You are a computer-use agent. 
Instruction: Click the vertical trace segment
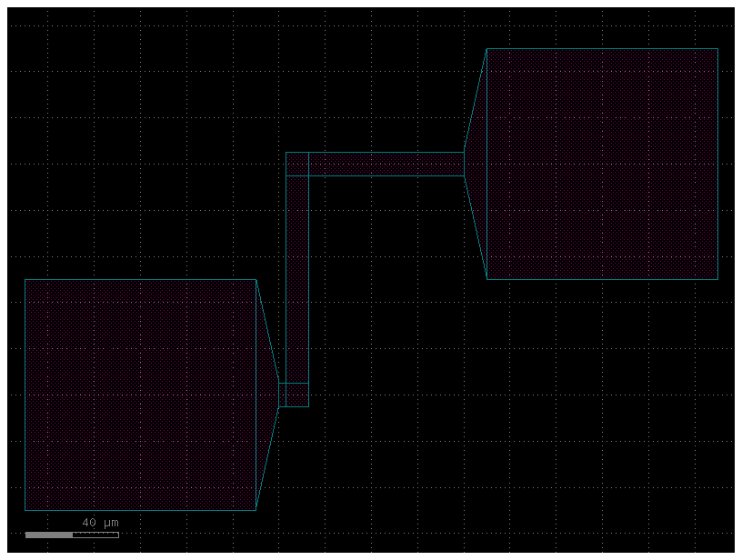pos(297,273)
